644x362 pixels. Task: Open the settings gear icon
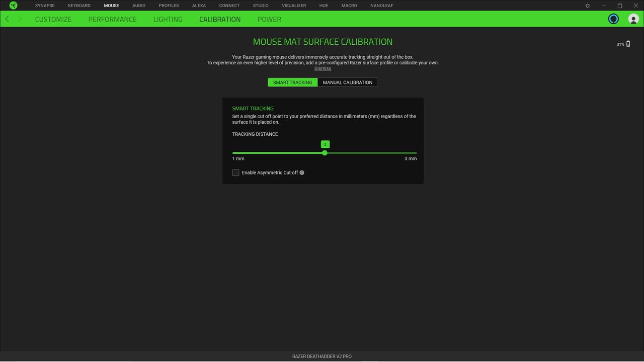pyautogui.click(x=587, y=6)
